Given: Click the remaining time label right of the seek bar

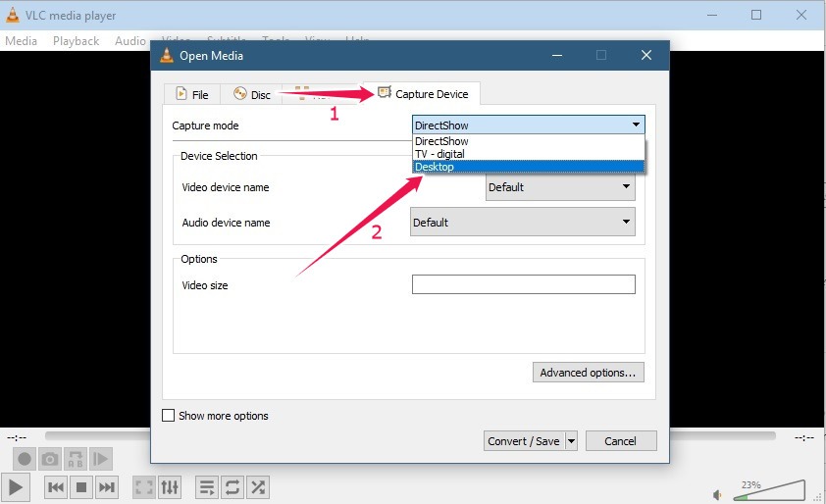Looking at the screenshot, I should point(804,437).
